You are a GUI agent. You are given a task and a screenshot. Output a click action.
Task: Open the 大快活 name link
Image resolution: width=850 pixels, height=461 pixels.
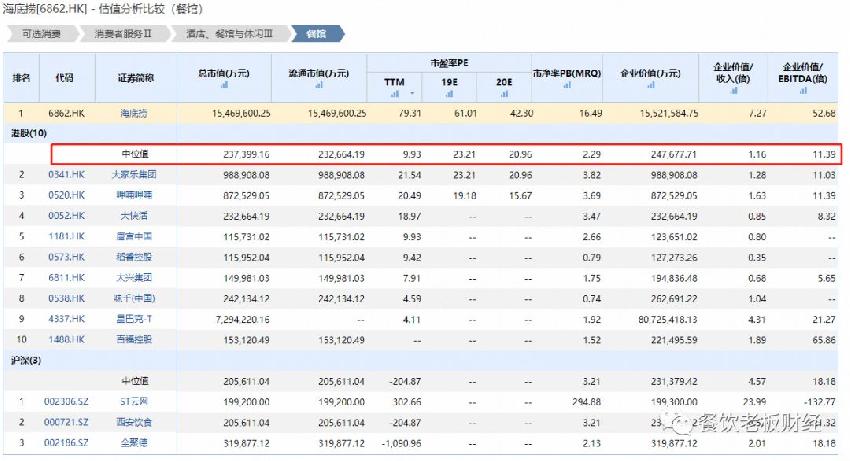(134, 216)
